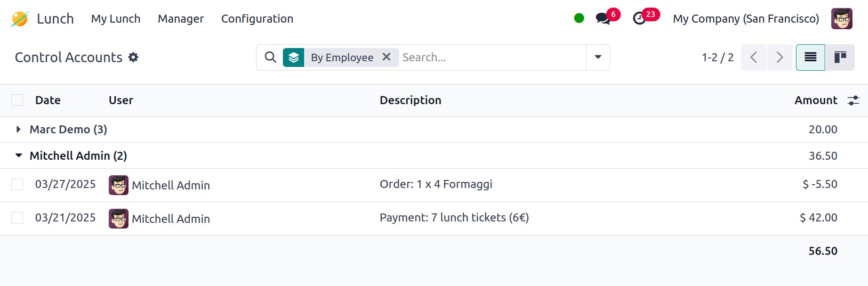The width and height of the screenshot is (868, 286).
Task: Click the Lunch app logo icon
Action: point(20,19)
